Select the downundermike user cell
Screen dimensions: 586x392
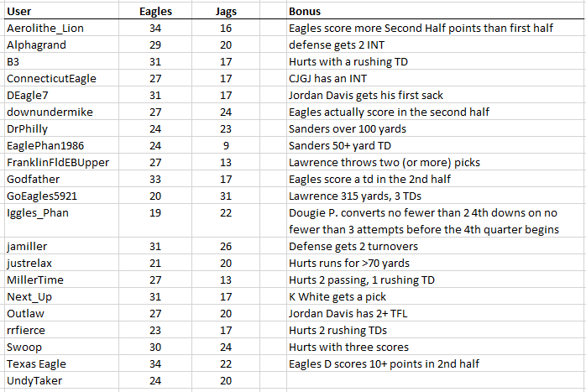[x=50, y=112]
